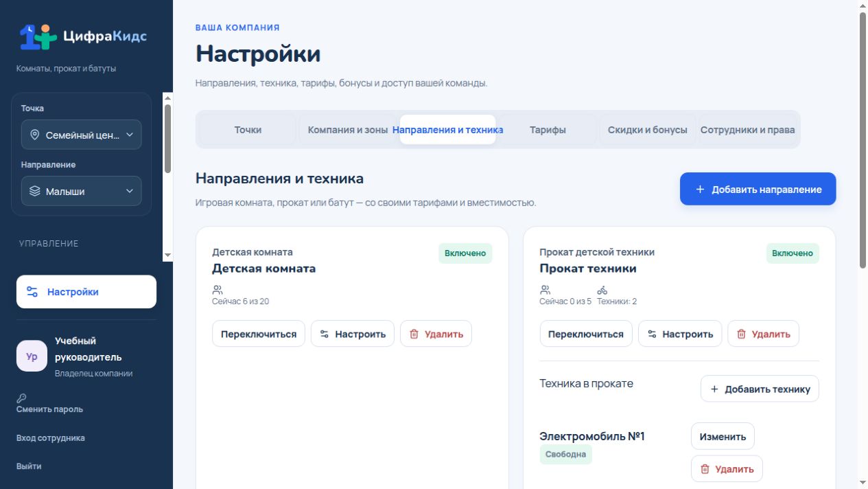Delete the Детская комната direction
The width and height of the screenshot is (868, 489).
tap(436, 334)
